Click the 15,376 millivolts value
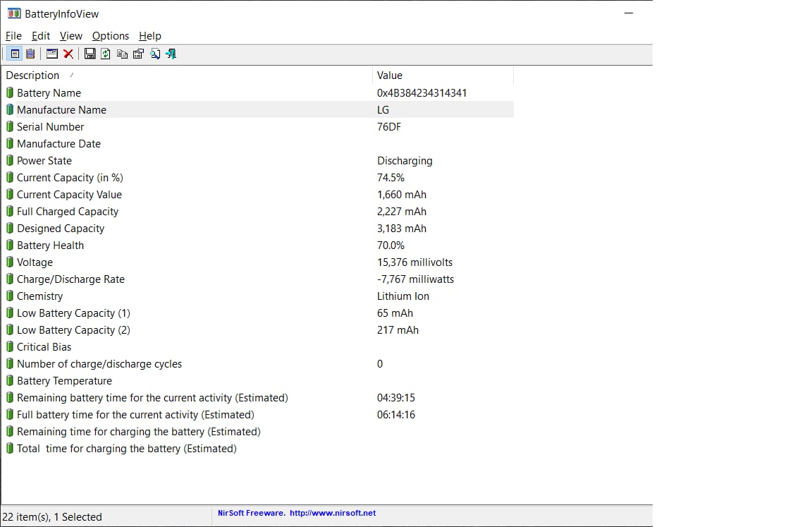The height and width of the screenshot is (527, 812). tap(414, 262)
